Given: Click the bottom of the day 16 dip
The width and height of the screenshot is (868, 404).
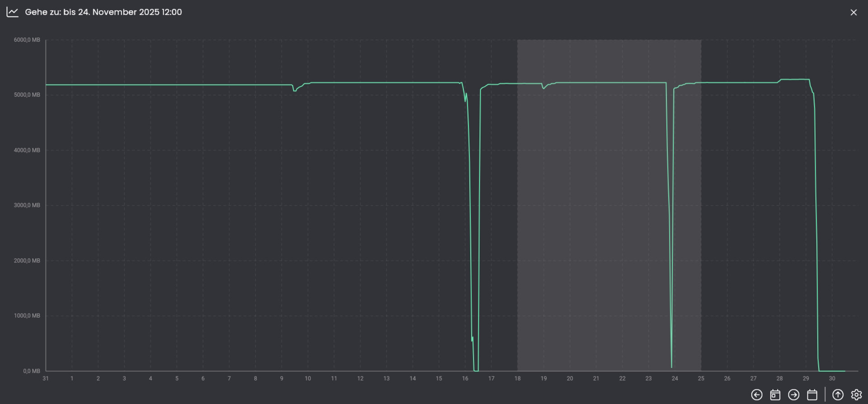Looking at the screenshot, I should 476,370.
